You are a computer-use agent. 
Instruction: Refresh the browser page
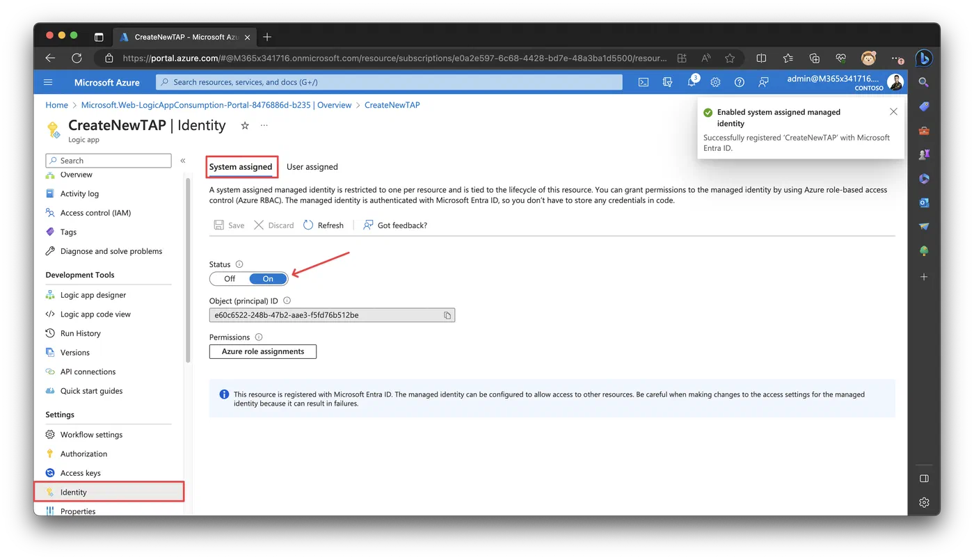[77, 58]
